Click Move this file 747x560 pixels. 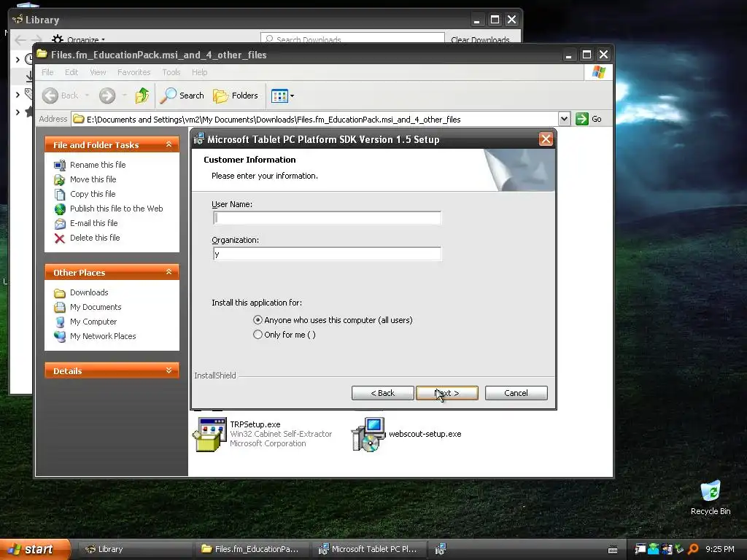point(93,179)
